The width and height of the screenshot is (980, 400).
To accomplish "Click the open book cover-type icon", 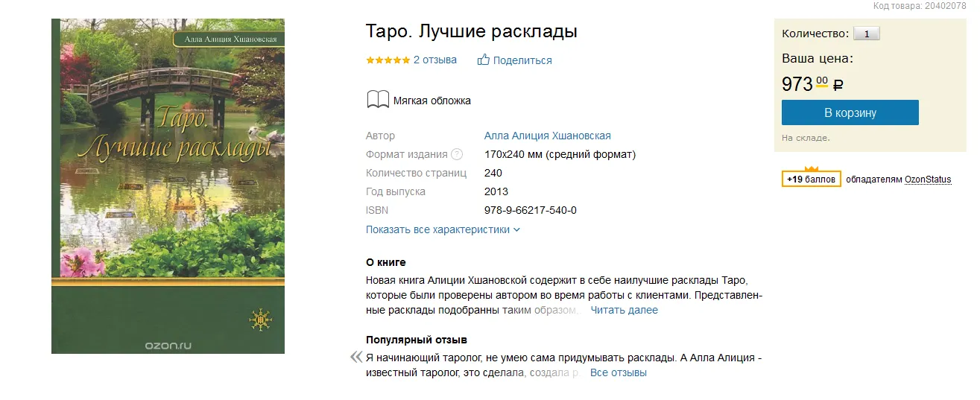I will (x=378, y=101).
